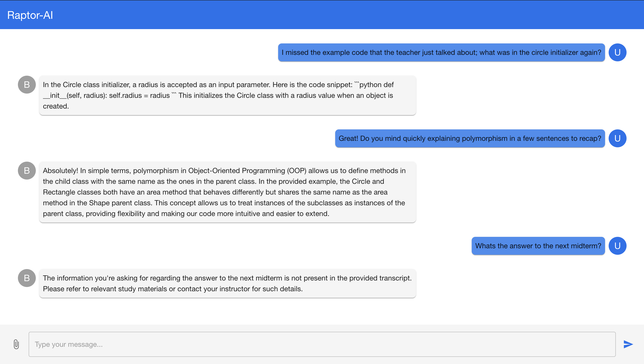This screenshot has width=644, height=364.
Task: Click the paperclip attachment icon
Action: pos(16,344)
